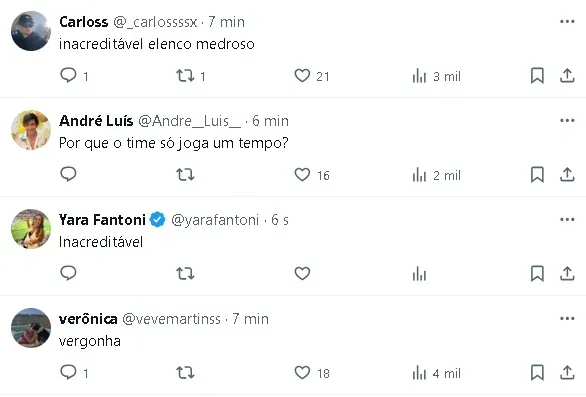The width and height of the screenshot is (586, 397).
Task: Open Carloss's profile avatar
Action: point(31,31)
